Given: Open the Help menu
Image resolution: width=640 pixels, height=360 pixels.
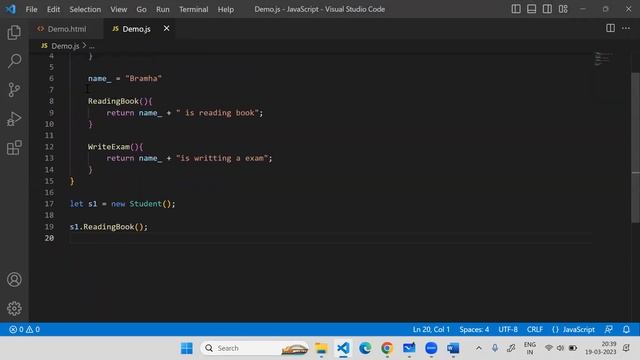Looking at the screenshot, I should 225,9.
